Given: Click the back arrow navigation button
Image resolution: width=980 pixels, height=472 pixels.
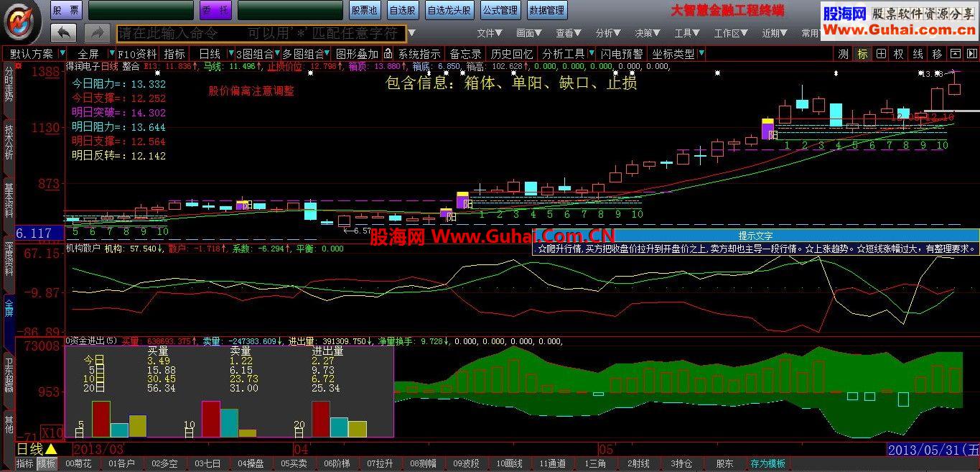Looking at the screenshot, I should click(x=63, y=33).
